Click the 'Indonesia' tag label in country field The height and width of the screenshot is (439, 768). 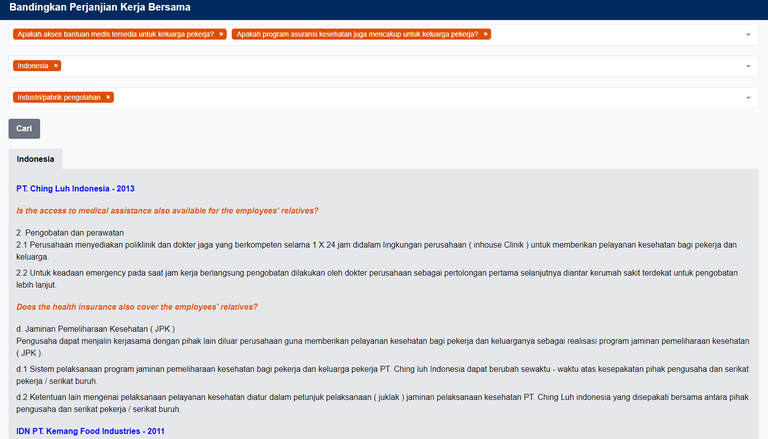33,66
